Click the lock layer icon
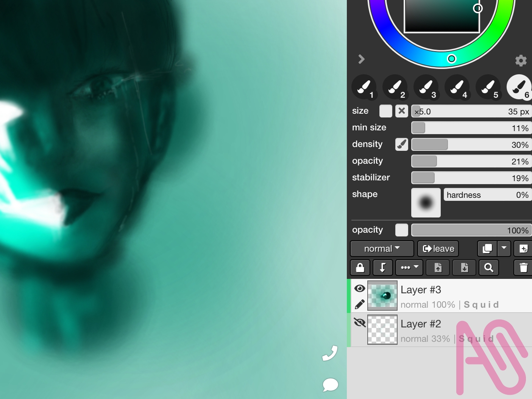532x399 pixels. click(x=360, y=268)
